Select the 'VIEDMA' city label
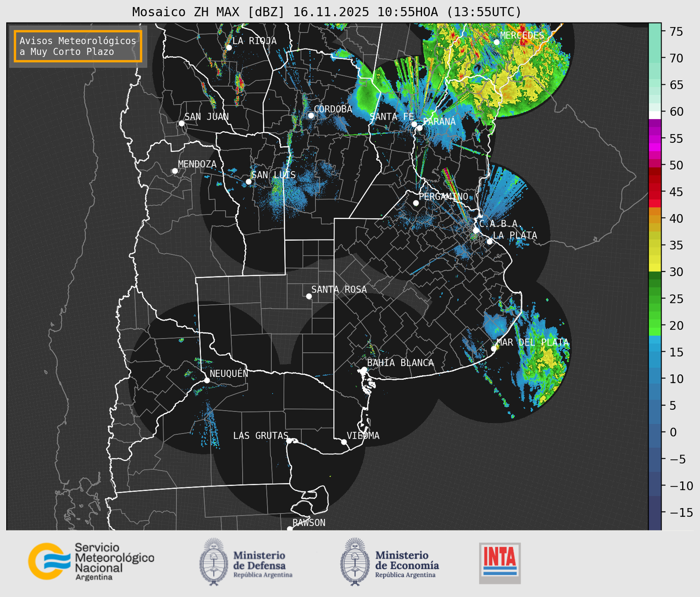The image size is (700, 597). click(363, 436)
